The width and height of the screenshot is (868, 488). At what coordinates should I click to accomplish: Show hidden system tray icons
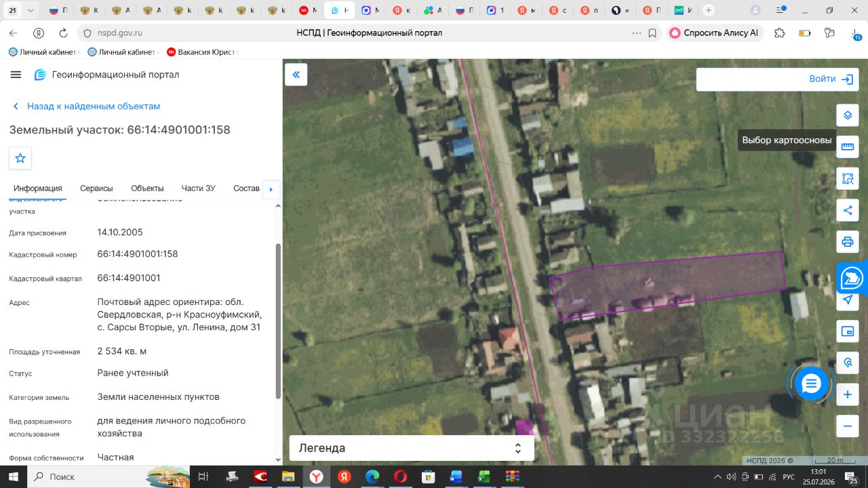tap(718, 476)
